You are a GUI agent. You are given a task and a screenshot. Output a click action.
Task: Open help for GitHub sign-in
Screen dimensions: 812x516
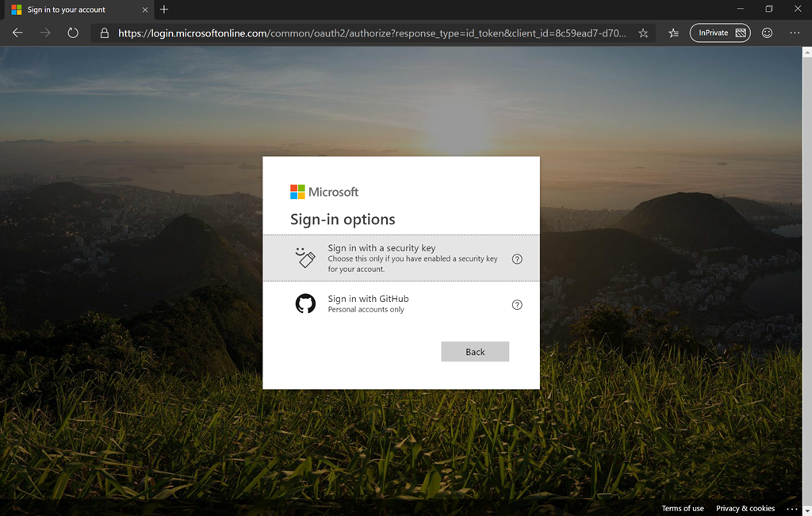[517, 305]
